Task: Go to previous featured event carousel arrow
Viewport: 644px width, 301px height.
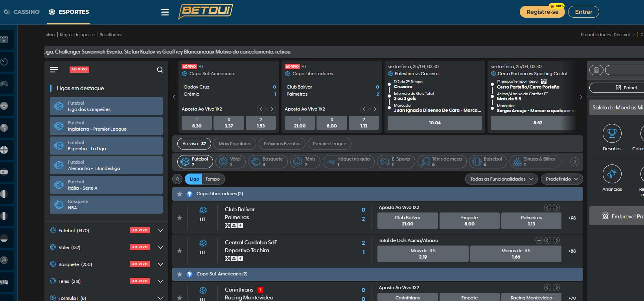Action: [174, 97]
